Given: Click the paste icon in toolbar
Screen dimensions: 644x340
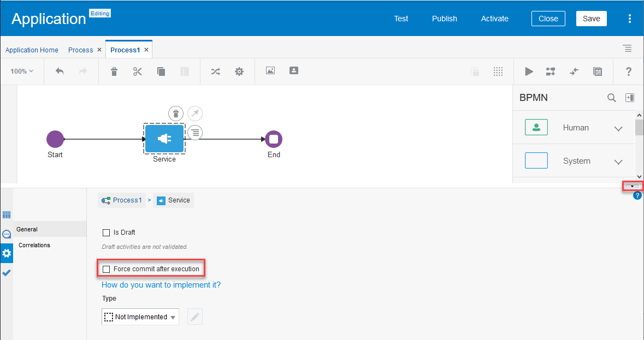Looking at the screenshot, I should coord(185,71).
